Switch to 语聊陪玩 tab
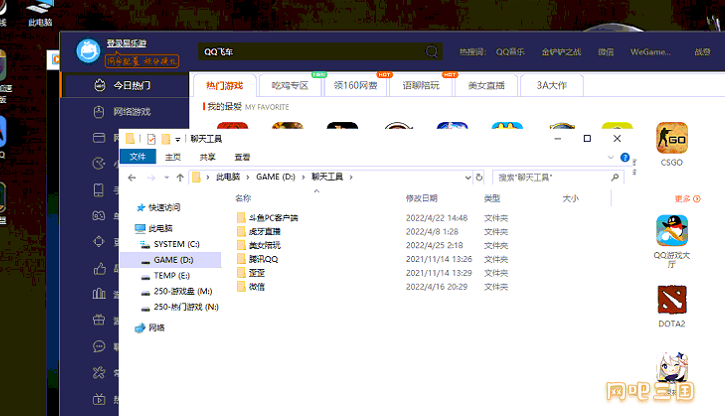Image resolution: width=725 pixels, height=416 pixels. 421,85
